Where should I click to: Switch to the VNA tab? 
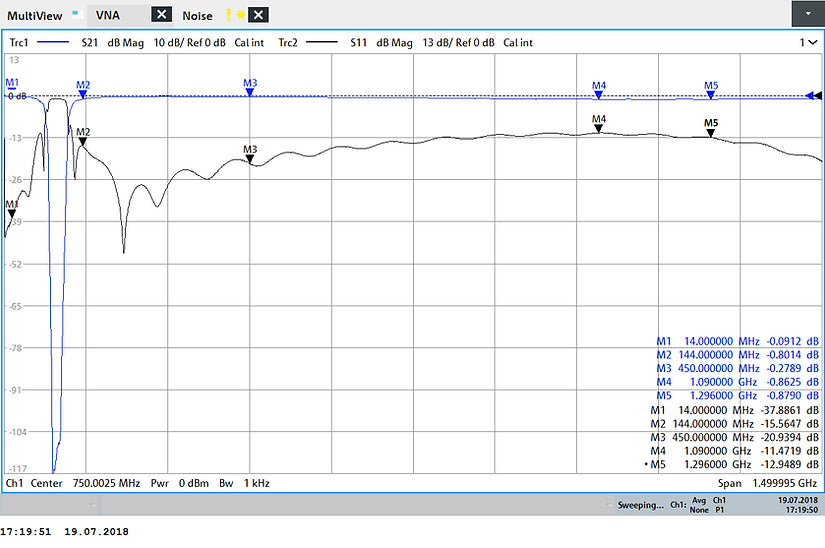(107, 15)
